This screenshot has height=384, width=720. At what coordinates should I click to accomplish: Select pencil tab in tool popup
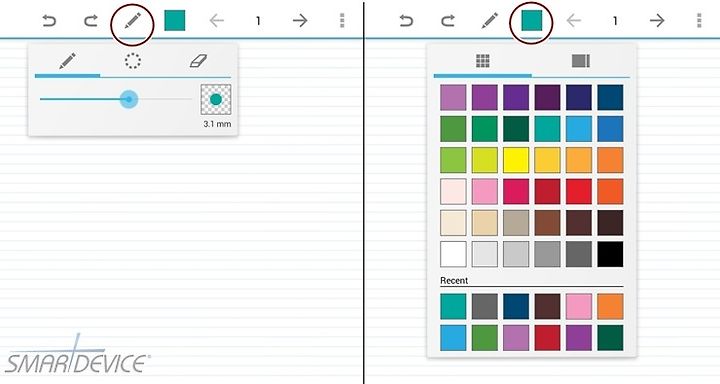(x=68, y=61)
